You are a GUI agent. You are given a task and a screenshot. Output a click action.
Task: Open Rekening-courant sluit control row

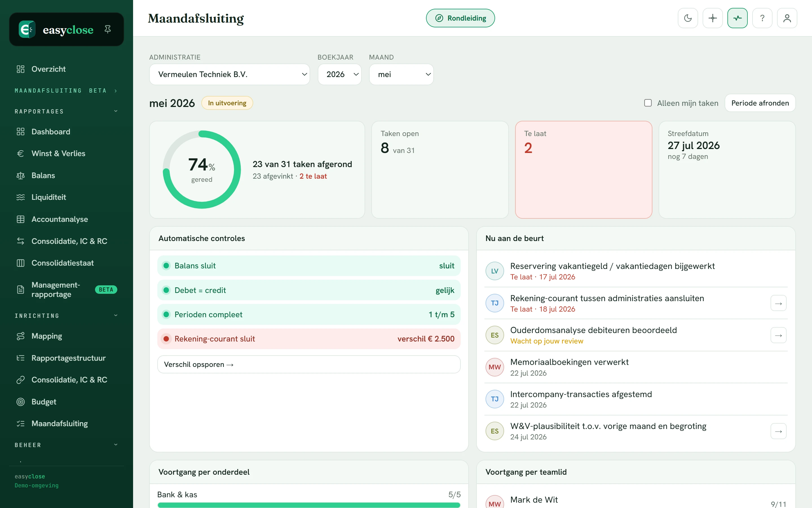pos(309,339)
